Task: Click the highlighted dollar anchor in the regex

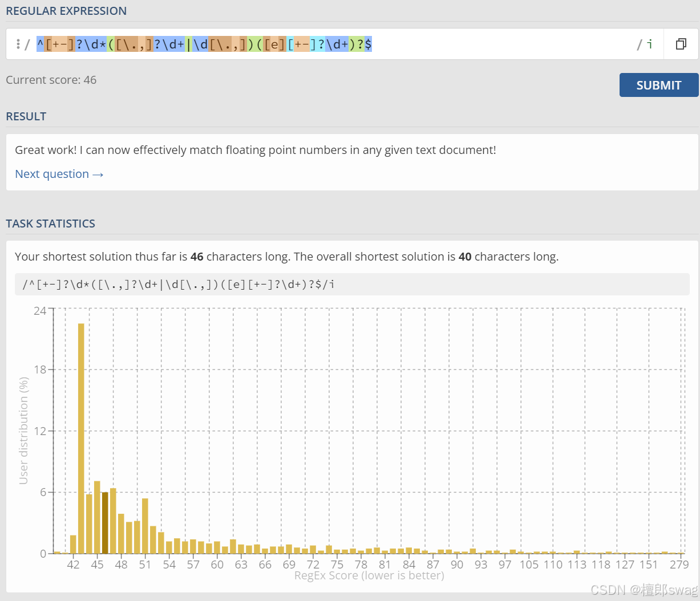Action: pos(370,44)
